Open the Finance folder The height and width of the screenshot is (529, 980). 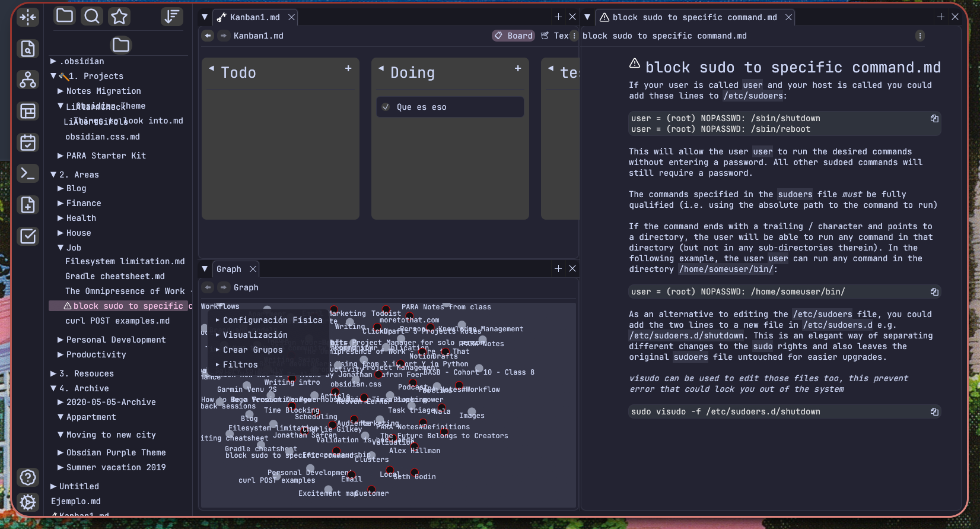click(x=84, y=203)
